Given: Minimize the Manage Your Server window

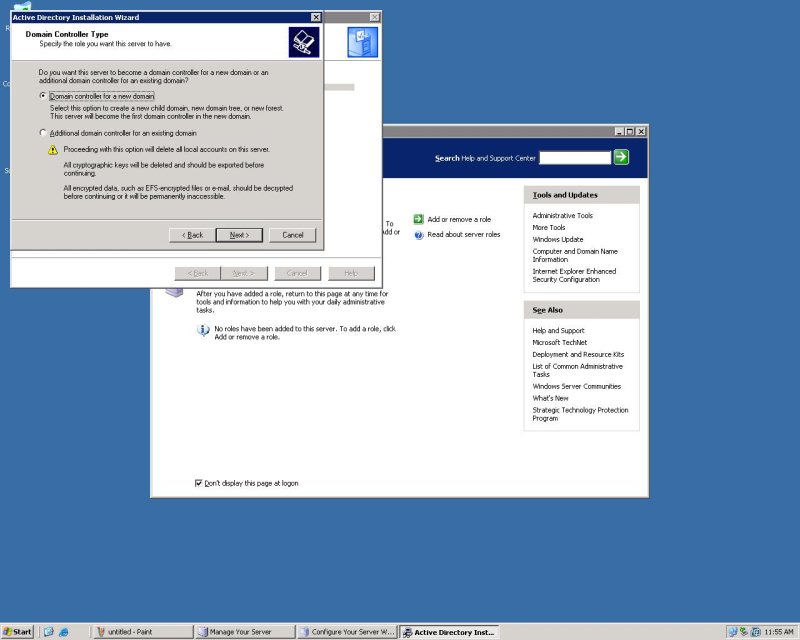Looking at the screenshot, I should 619,132.
